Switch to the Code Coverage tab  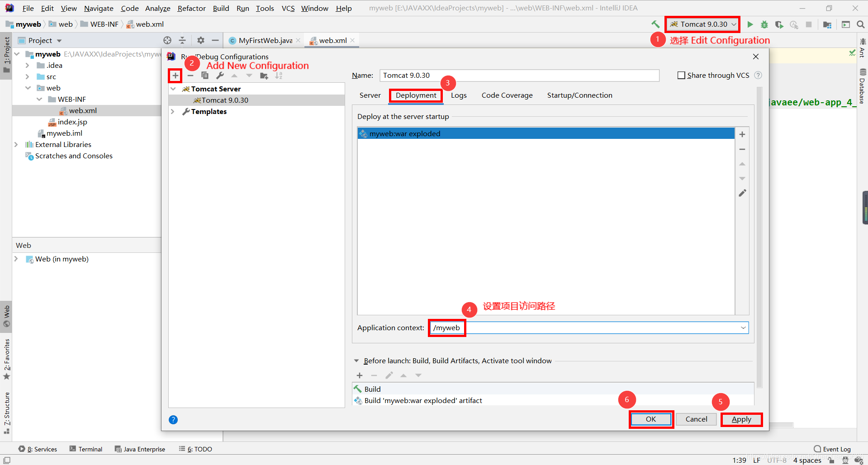pos(507,95)
